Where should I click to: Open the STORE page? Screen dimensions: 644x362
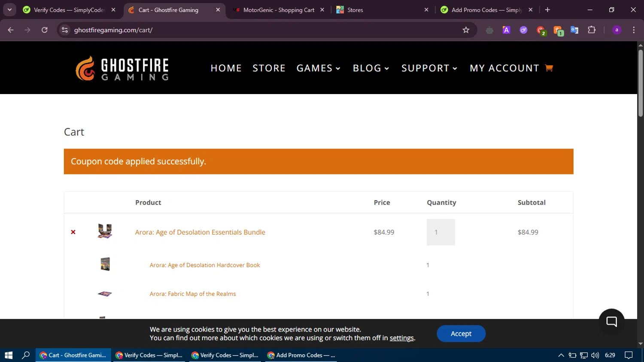269,68
